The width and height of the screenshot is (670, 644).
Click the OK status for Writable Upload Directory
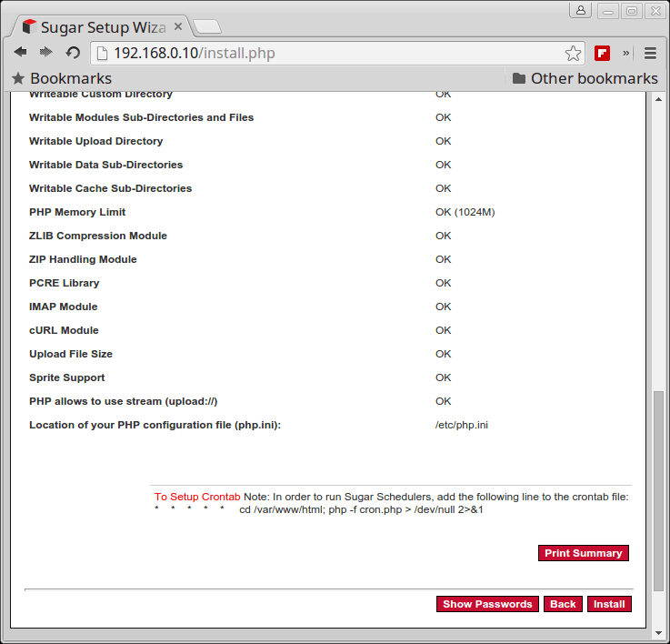pyautogui.click(x=443, y=141)
